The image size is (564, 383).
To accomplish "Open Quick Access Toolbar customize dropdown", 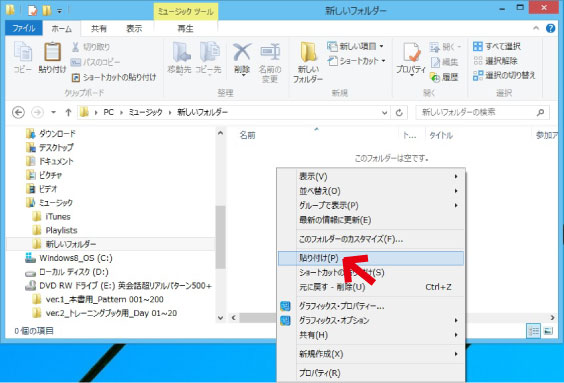I will point(60,12).
